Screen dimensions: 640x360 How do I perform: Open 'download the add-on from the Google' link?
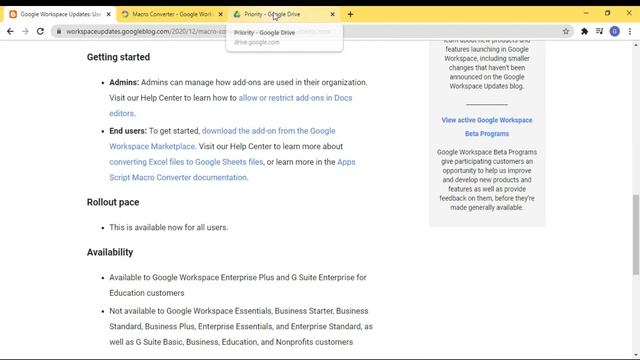pyautogui.click(x=269, y=131)
